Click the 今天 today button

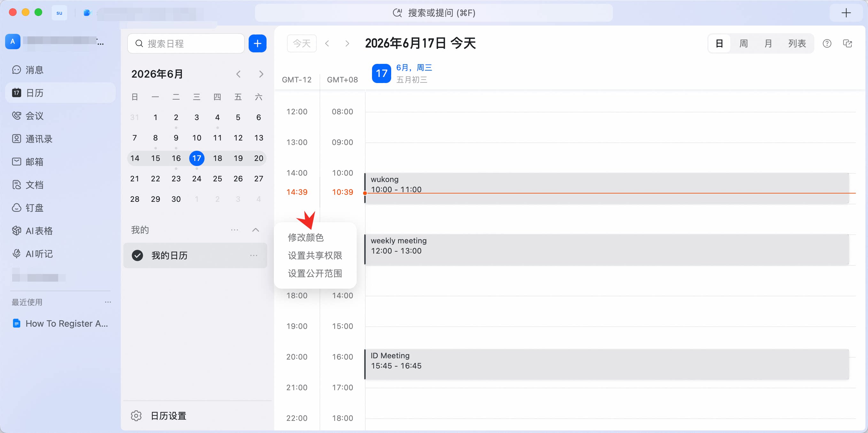[x=302, y=43]
